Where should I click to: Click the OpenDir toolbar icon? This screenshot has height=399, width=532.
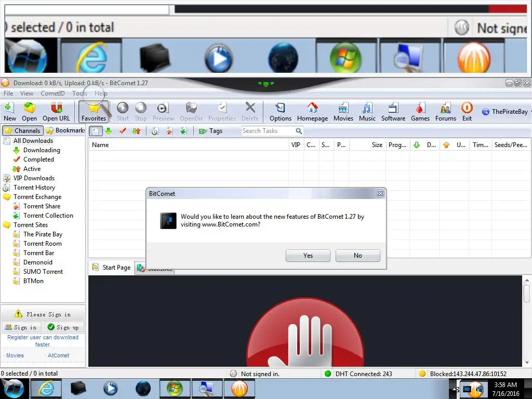[x=191, y=112]
